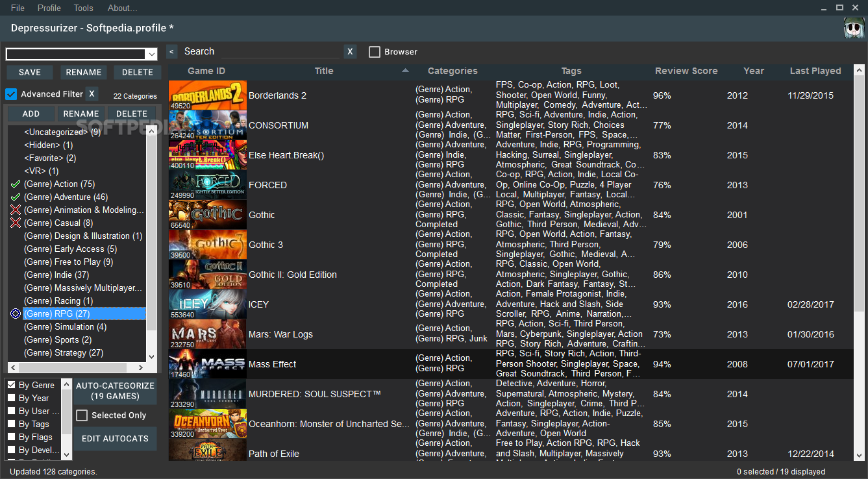This screenshot has width=868, height=479.
Task: Click the category list scroll-up arrow
Action: (x=151, y=130)
